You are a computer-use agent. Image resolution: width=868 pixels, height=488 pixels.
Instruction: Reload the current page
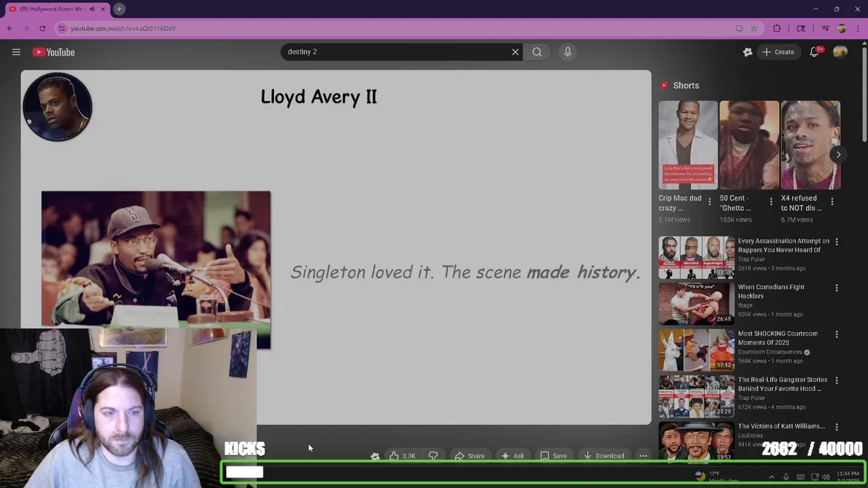click(x=42, y=28)
